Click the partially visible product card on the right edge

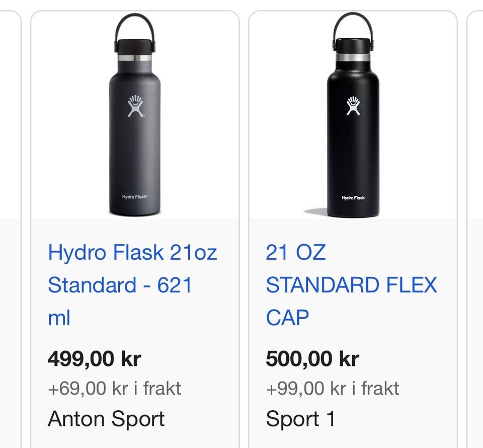click(x=475, y=227)
